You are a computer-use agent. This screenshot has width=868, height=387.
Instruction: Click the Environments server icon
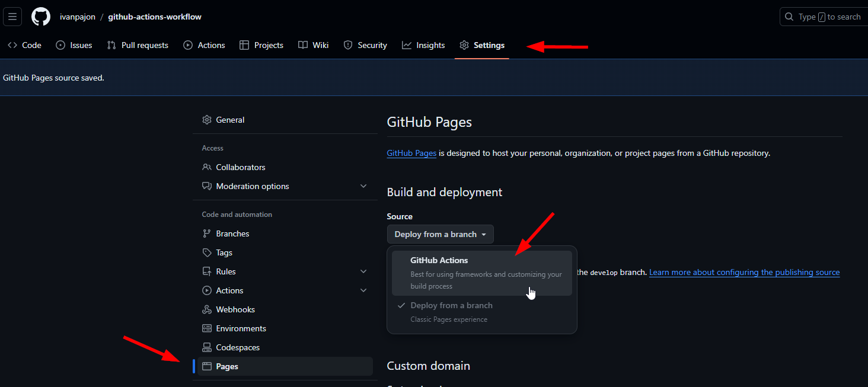[207, 328]
